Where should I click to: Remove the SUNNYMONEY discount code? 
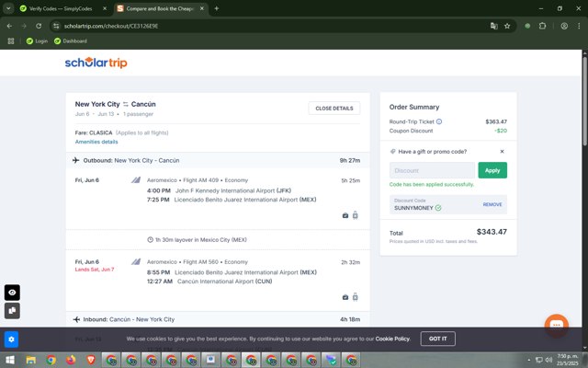492,204
